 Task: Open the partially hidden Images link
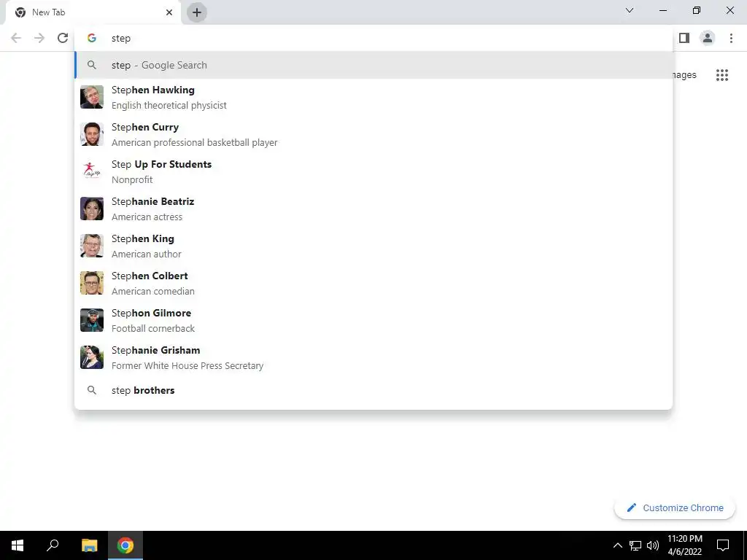[x=685, y=75]
